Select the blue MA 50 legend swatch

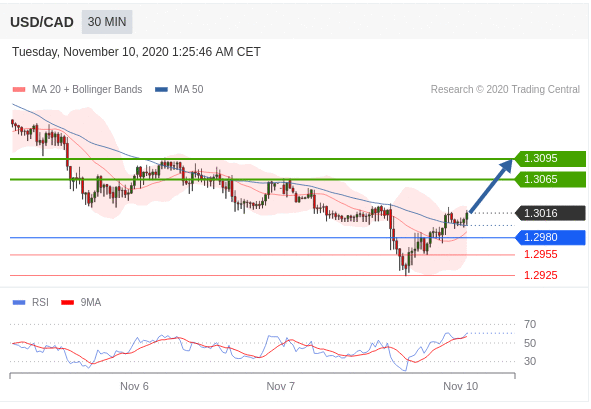(x=161, y=90)
